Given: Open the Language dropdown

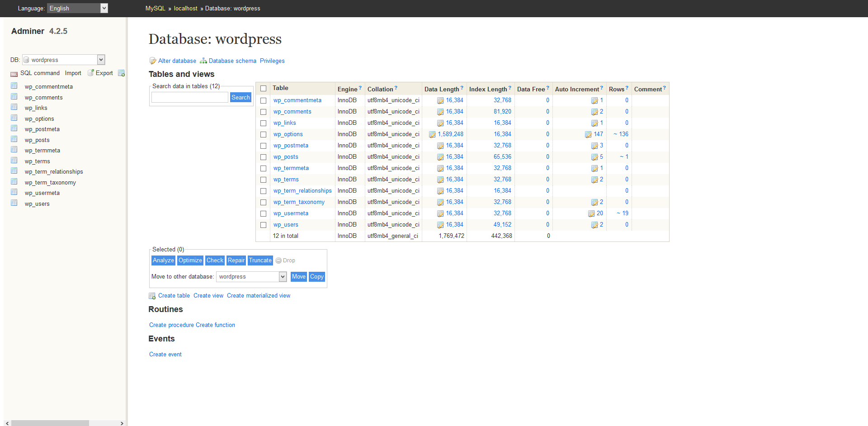Looking at the screenshot, I should [77, 8].
